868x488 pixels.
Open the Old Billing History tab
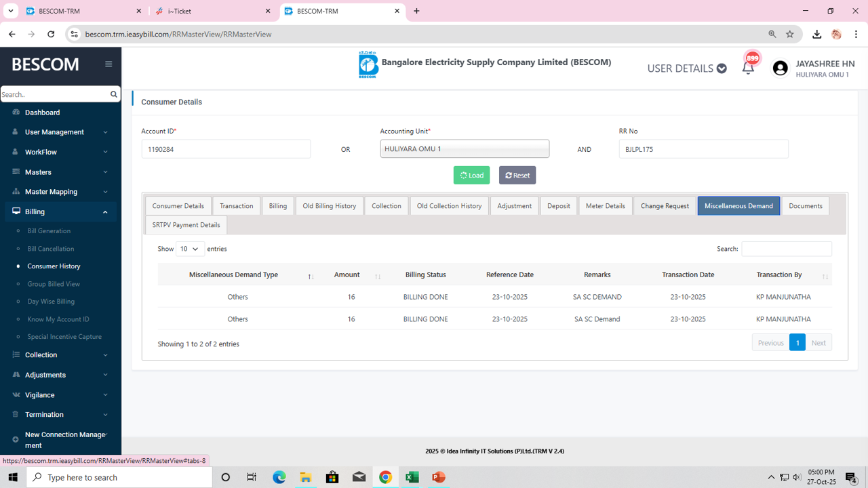(x=329, y=206)
